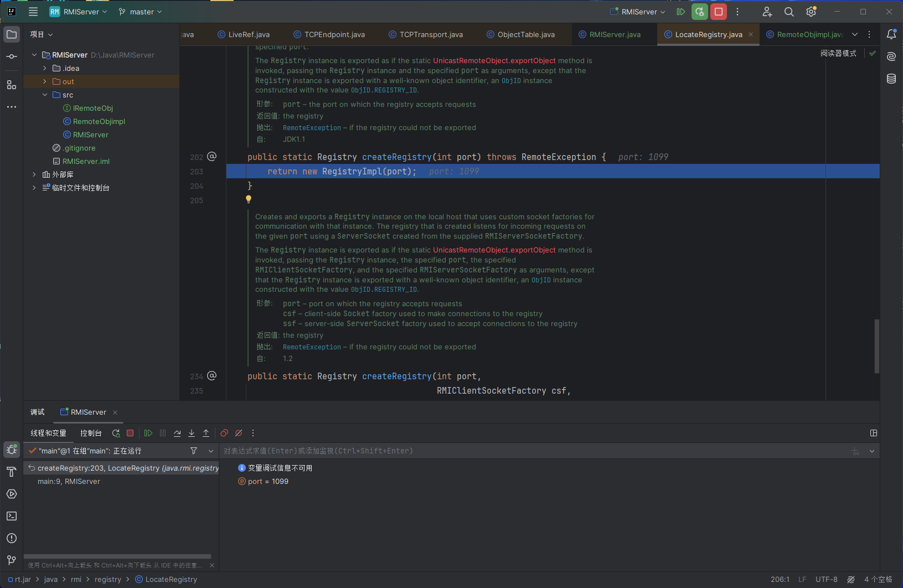This screenshot has height=588, width=903.
Task: Open run configuration RMIServer dropdown
Action: (637, 12)
